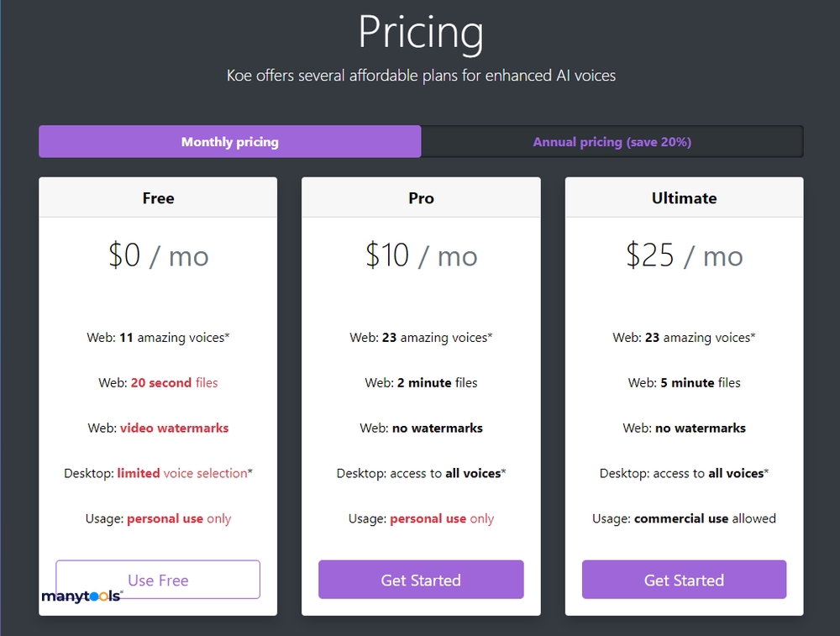Click the Pricing page heading

[421, 32]
